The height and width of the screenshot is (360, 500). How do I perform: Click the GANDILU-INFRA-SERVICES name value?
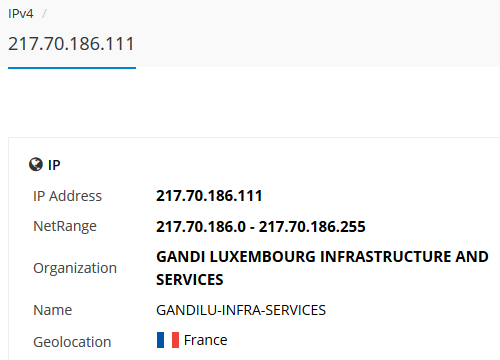pyautogui.click(x=241, y=310)
